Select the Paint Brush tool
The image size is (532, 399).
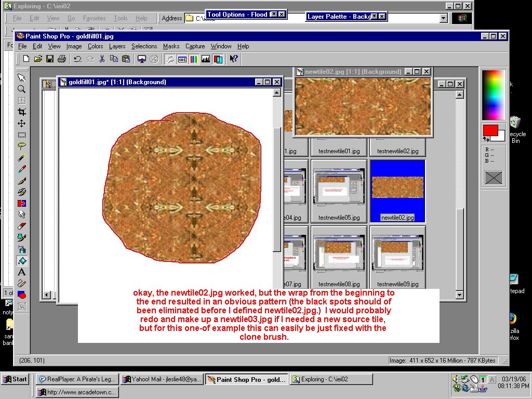coord(22,181)
